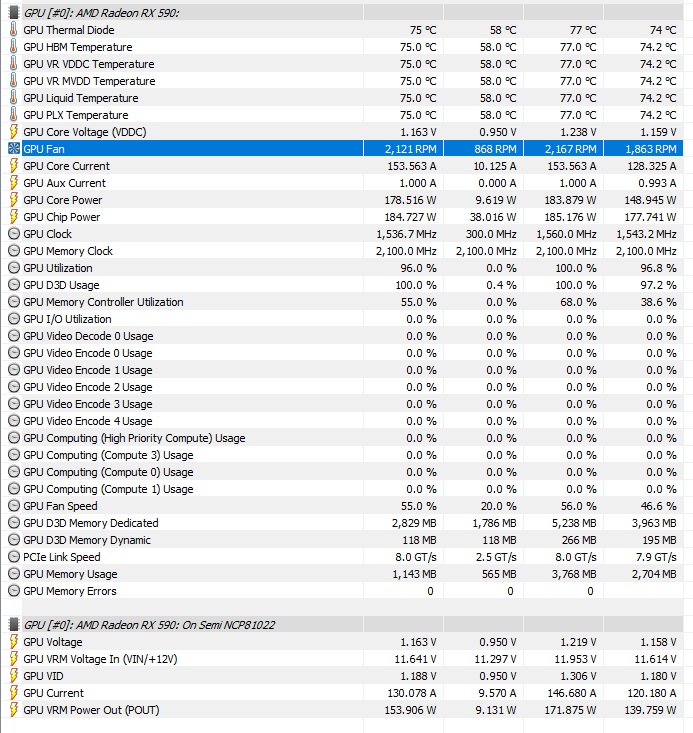Click lightning icon next to GPU VRM Power Out (POUT)
Image resolution: width=693 pixels, height=733 pixels.
coord(14,710)
